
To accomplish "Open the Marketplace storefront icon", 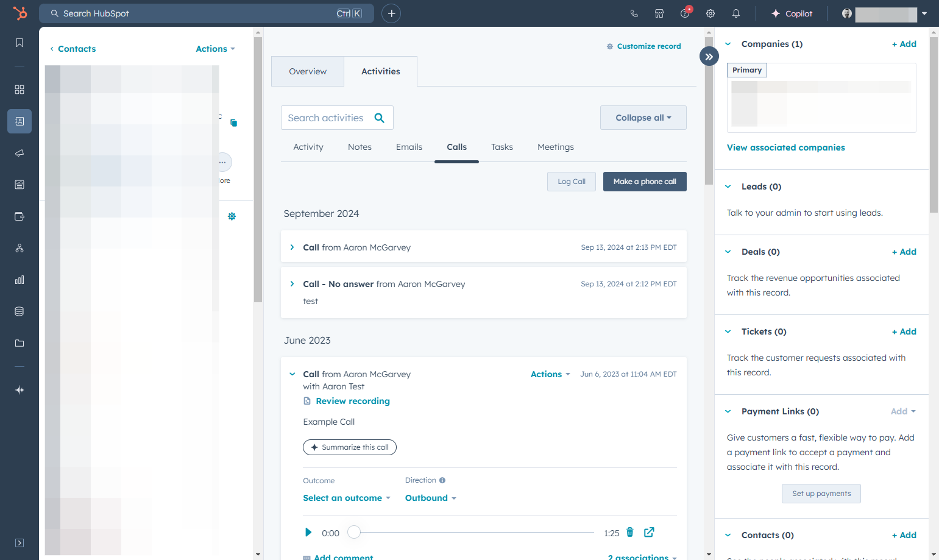I will (659, 13).
